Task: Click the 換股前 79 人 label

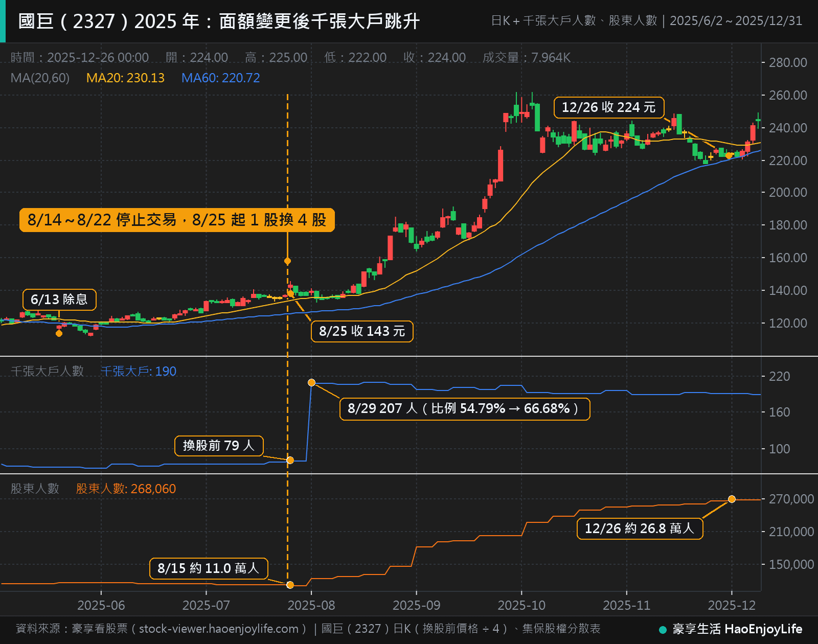Action: [x=219, y=446]
